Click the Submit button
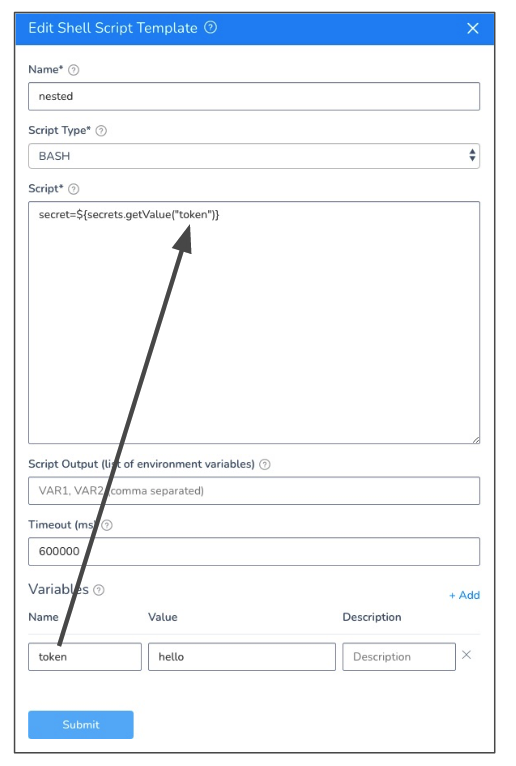Image resolution: width=516 pixels, height=766 pixels. coord(81,725)
